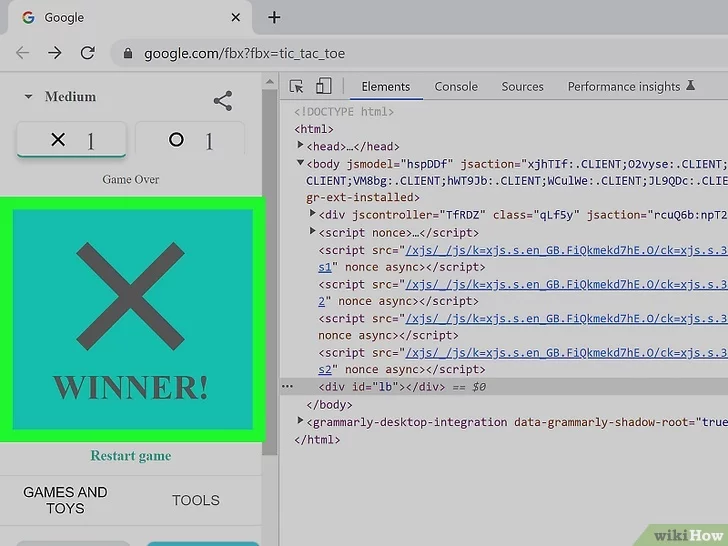Reload the page with the refresh icon
The image size is (728, 546).
[87, 53]
